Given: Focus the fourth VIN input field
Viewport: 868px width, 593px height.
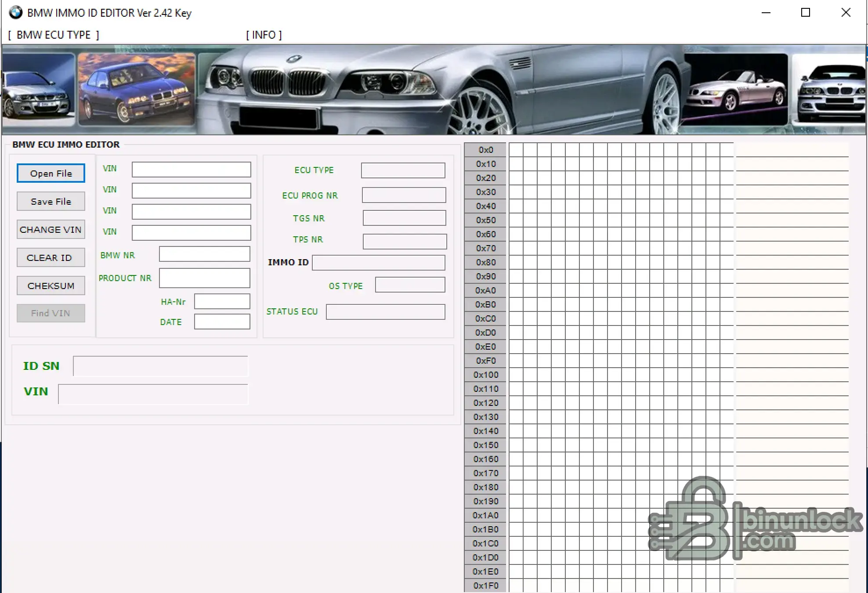Looking at the screenshot, I should coord(192,232).
